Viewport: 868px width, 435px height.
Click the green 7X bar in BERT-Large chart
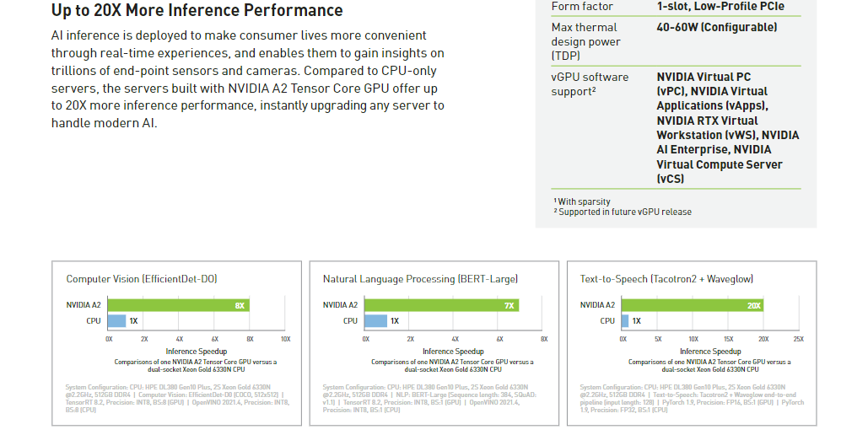pos(441,305)
